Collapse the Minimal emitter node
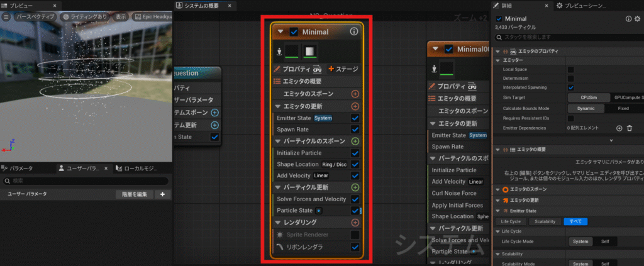Screen dimensions: 644x266 tap(280, 31)
